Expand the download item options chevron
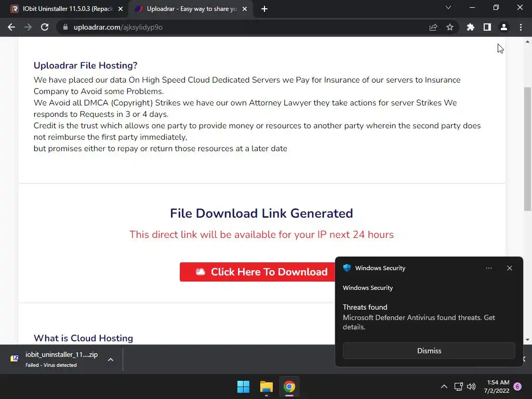 point(111,360)
